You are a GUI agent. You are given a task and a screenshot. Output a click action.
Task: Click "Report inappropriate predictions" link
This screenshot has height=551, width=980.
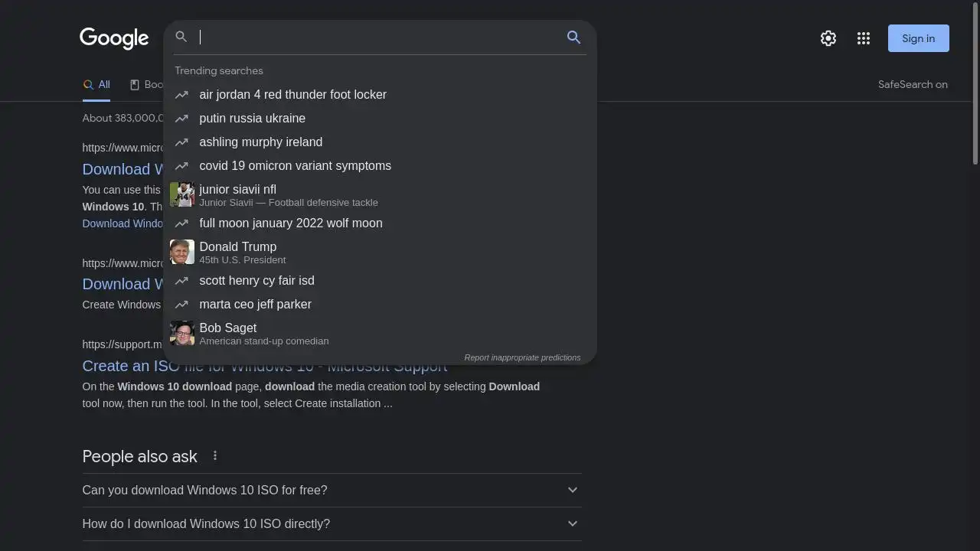pos(522,357)
